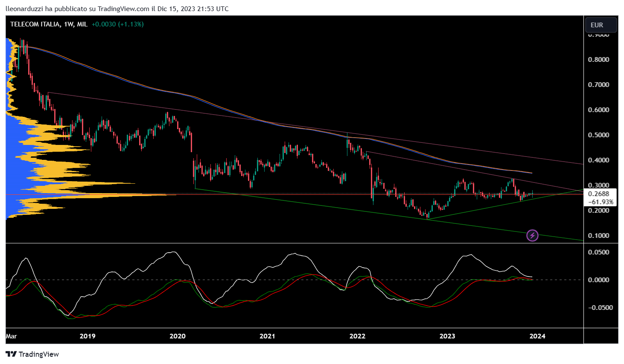Click the 0.7000 price axis label
Image resolution: width=624 pixels, height=364 pixels.
tap(599, 85)
